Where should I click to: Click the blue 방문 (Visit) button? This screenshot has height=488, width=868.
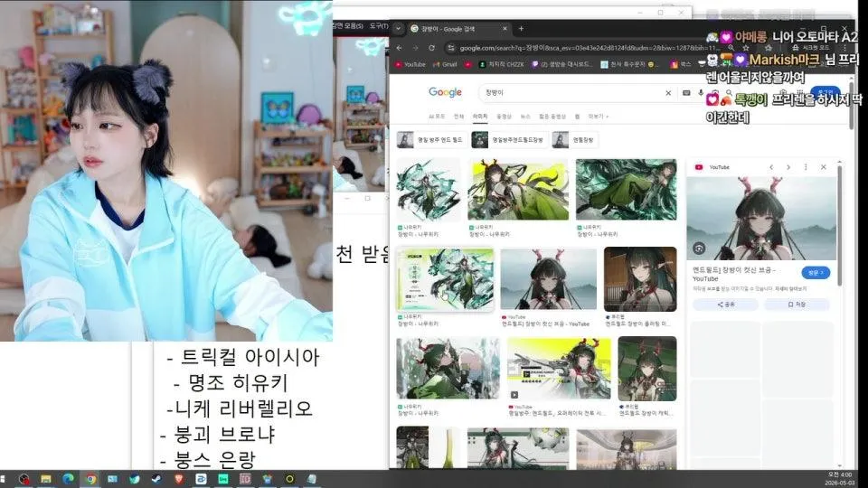816,273
